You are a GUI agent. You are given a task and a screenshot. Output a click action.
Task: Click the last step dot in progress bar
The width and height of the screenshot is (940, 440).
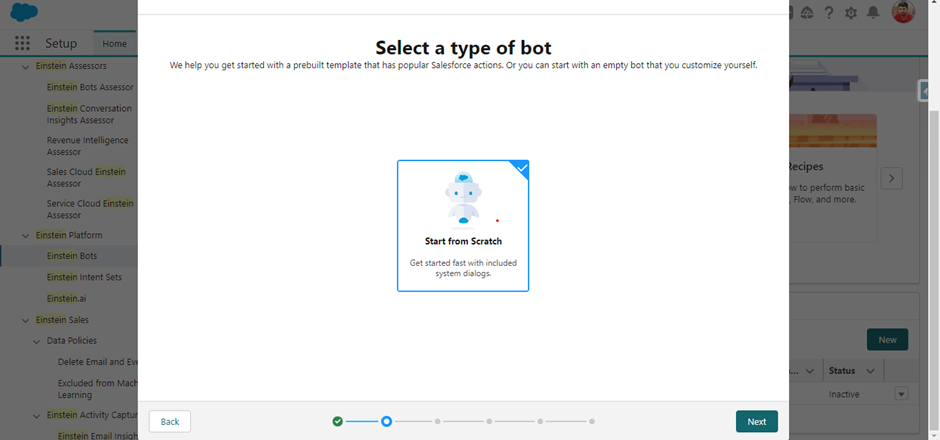(x=592, y=421)
